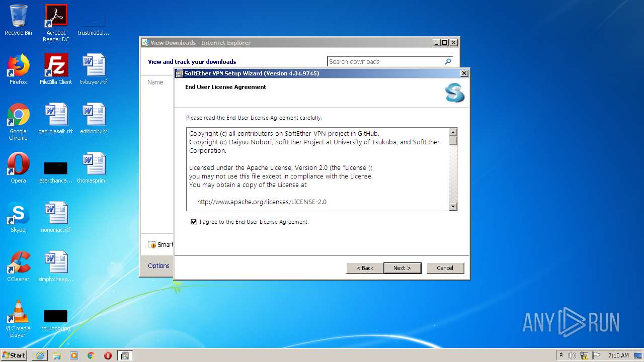Click the SmartScreen icon in downloads window

[x=152, y=245]
